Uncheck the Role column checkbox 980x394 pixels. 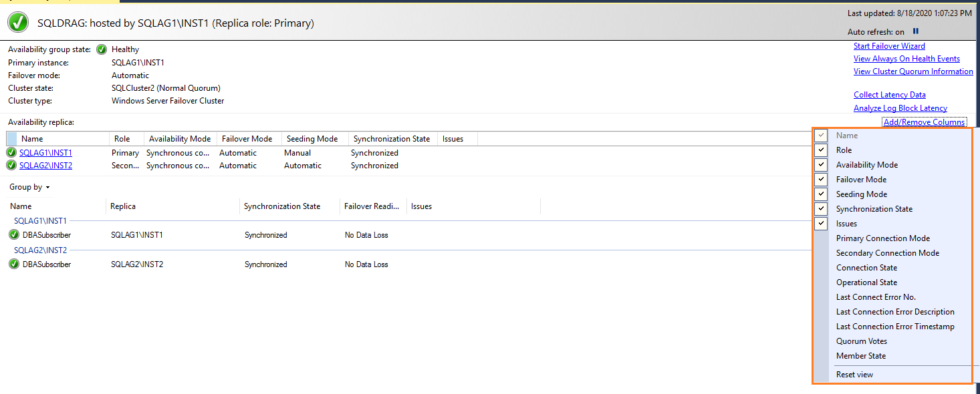pos(821,150)
